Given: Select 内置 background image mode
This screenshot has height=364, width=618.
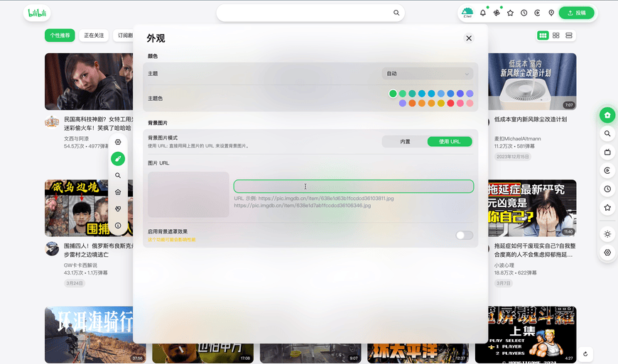Looking at the screenshot, I should (x=405, y=142).
